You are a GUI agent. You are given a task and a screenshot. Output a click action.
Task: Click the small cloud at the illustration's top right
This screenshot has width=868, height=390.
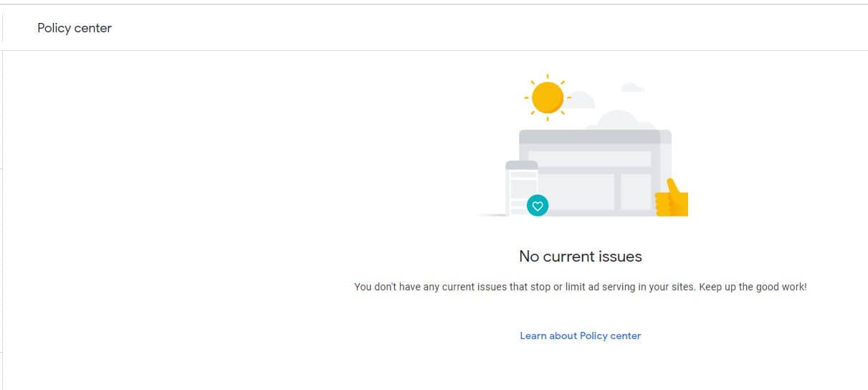[x=632, y=87]
